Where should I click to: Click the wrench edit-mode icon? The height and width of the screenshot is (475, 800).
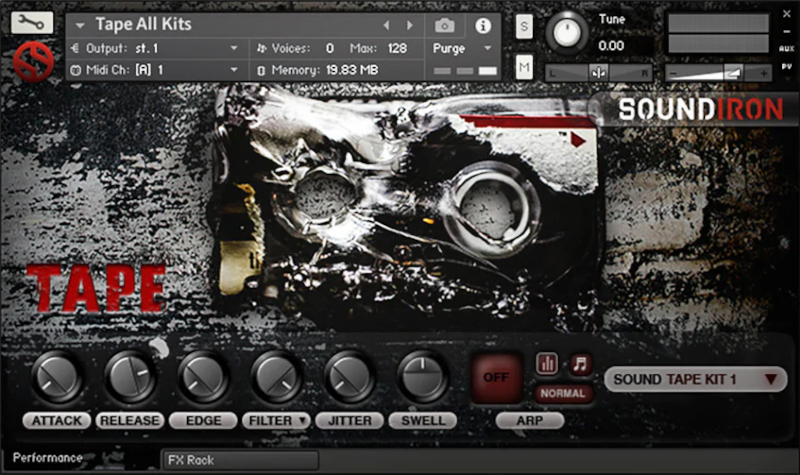click(33, 22)
